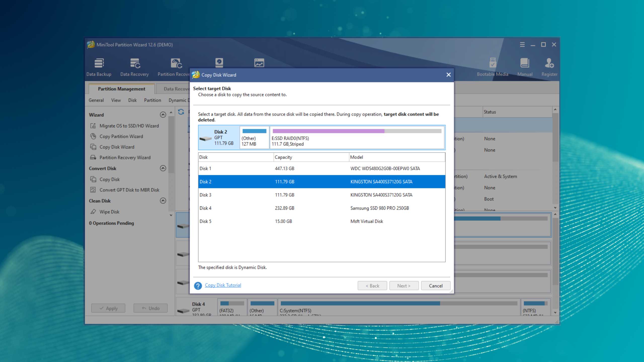The width and height of the screenshot is (644, 362).
Task: Click the Next button
Action: coord(404,286)
